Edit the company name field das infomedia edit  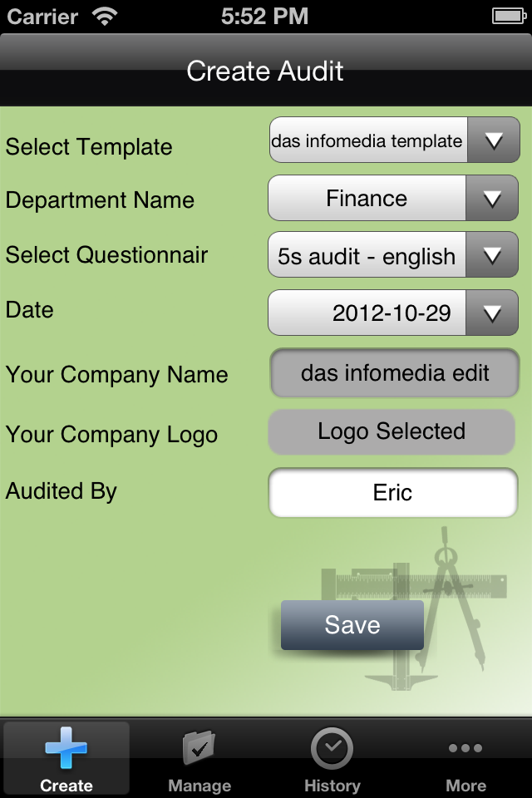[x=395, y=372]
